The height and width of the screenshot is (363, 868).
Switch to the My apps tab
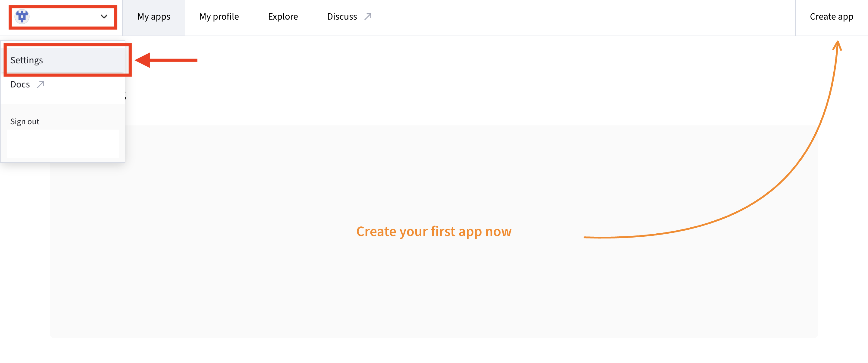(x=154, y=16)
